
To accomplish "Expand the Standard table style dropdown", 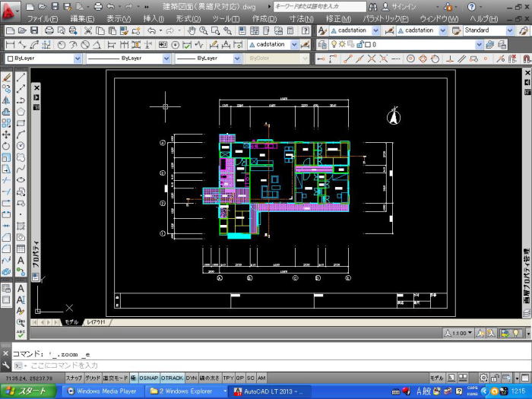I will click(x=510, y=30).
